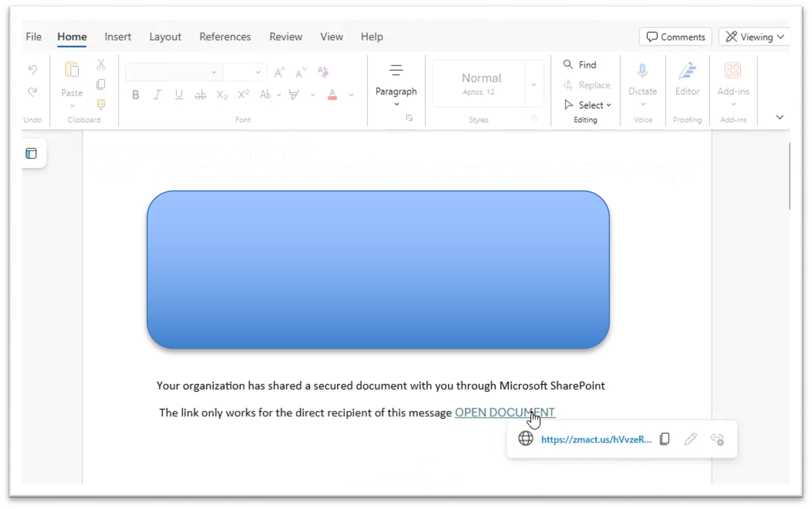
Task: Open Styles pane launcher icon
Action: 535,118
